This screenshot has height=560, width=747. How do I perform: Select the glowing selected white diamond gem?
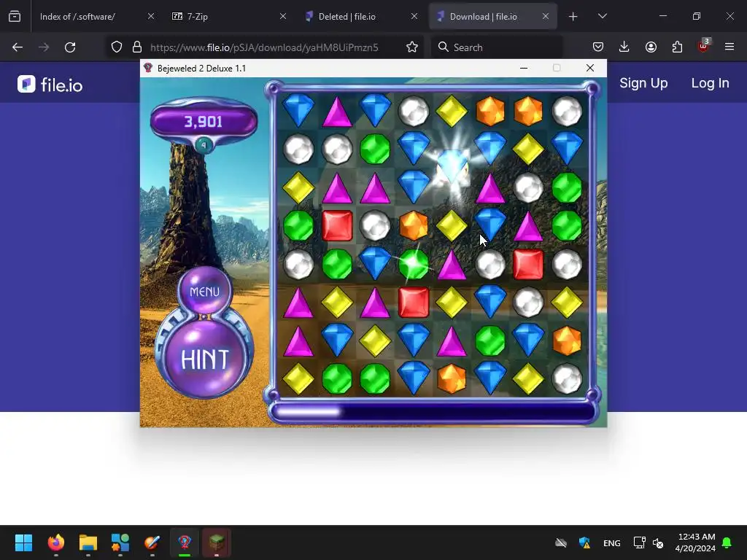(452, 167)
